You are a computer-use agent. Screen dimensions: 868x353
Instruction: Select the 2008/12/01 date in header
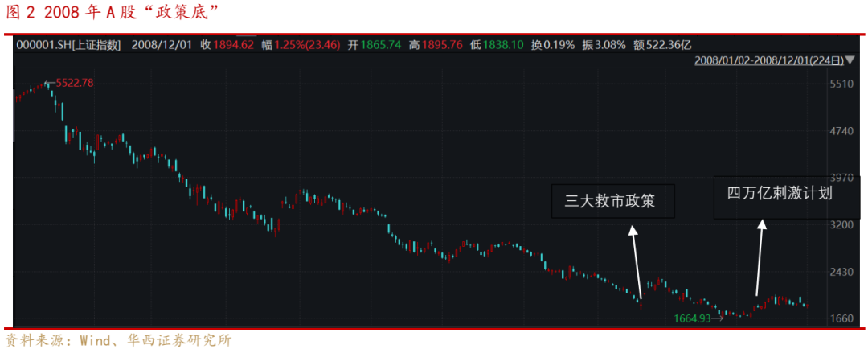[162, 45]
